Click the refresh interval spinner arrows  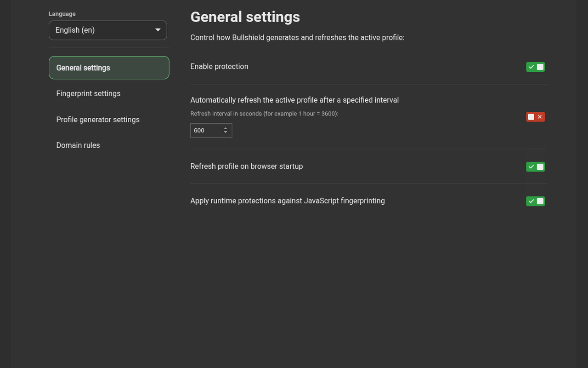pyautogui.click(x=226, y=130)
